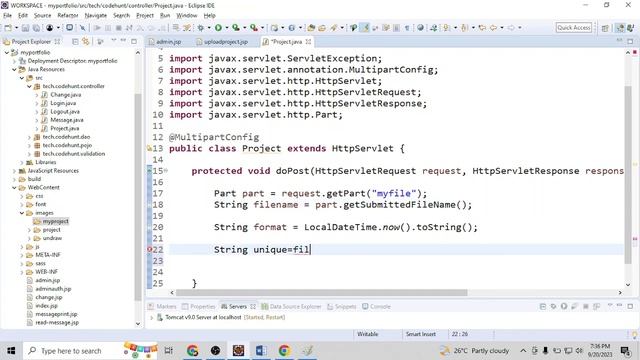Click the Save All toolbar icon
This screenshot has width=640, height=360.
click(x=36, y=28)
